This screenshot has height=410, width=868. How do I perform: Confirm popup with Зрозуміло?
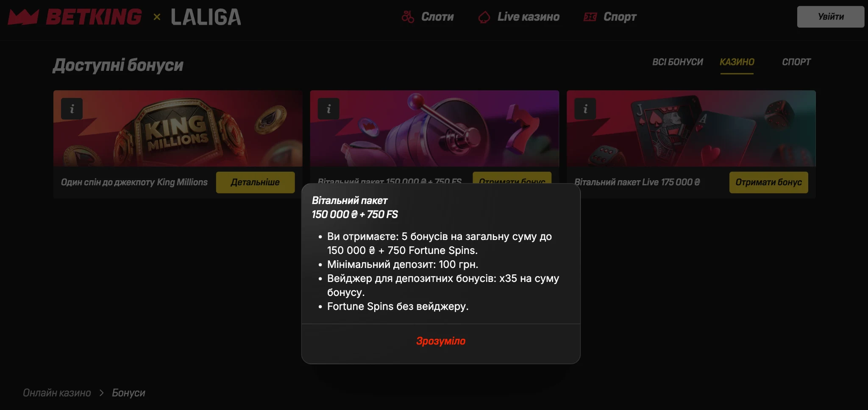tap(441, 341)
